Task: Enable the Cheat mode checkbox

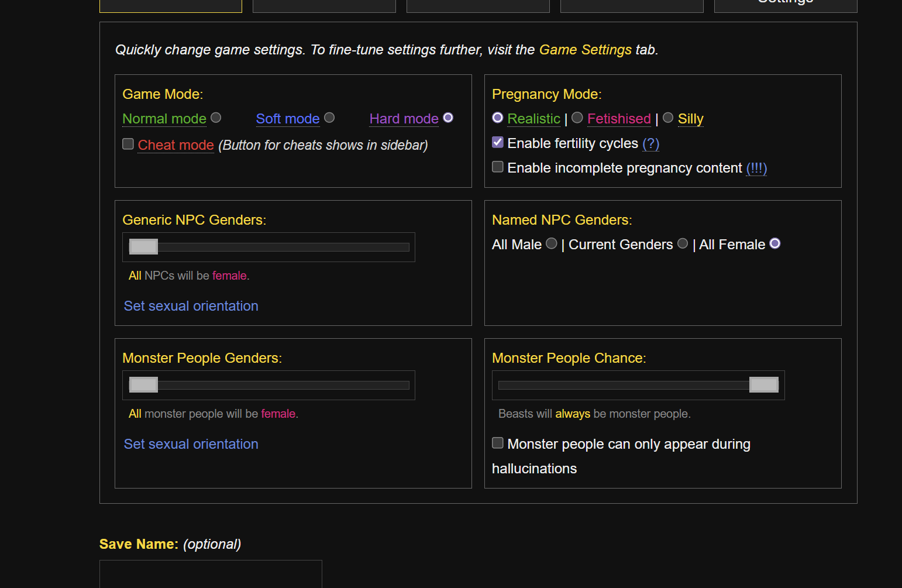Action: click(128, 144)
